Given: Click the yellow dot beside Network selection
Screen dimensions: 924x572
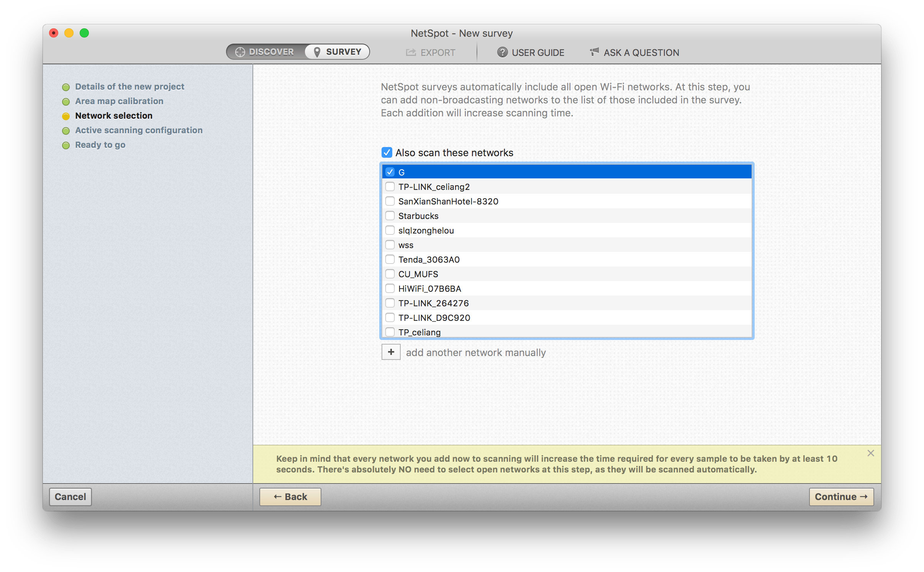Looking at the screenshot, I should click(x=66, y=116).
